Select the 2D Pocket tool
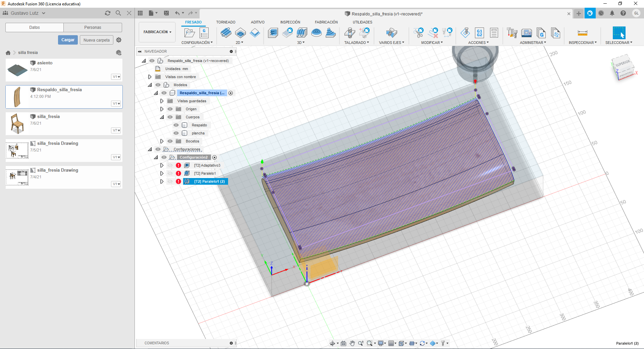 240,33
